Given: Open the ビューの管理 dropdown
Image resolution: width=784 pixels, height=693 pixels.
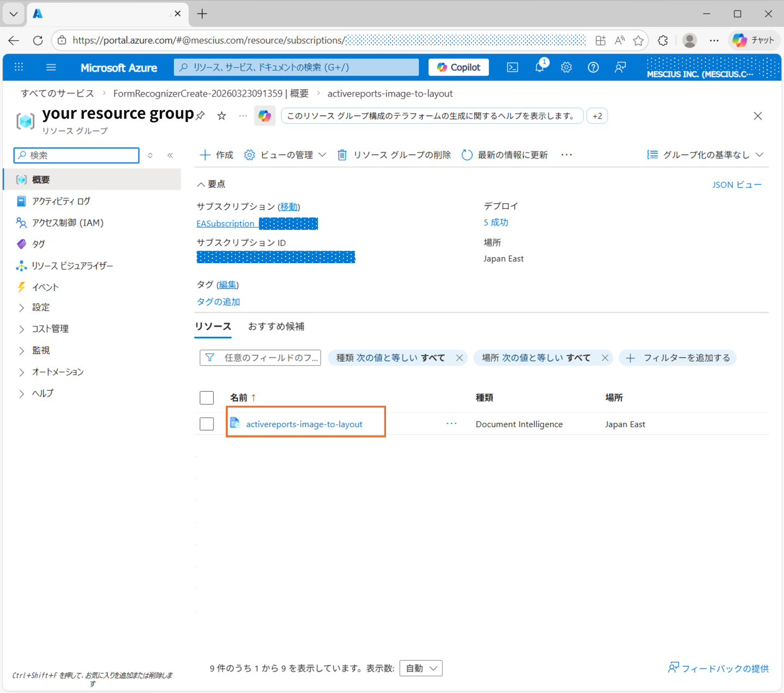Looking at the screenshot, I should tap(285, 155).
